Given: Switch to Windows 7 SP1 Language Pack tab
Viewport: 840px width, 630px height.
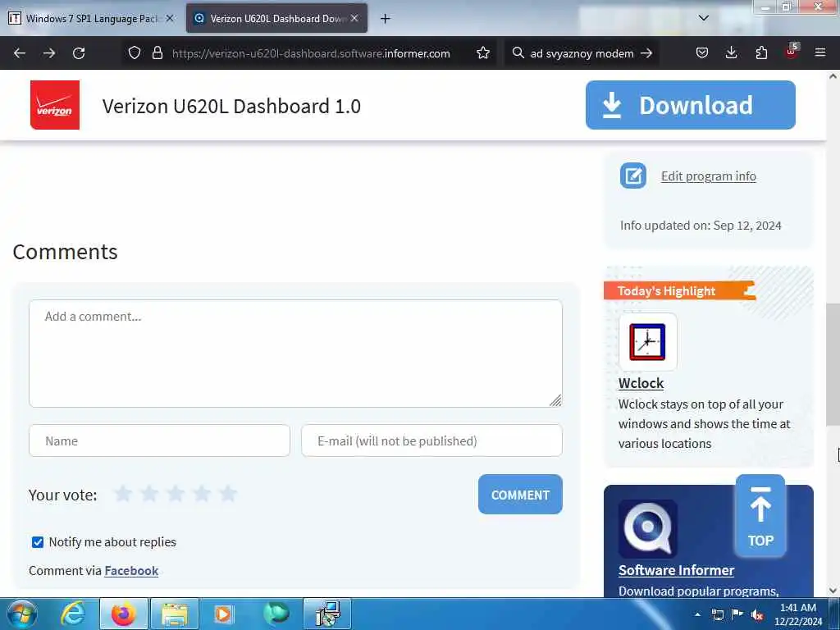Looking at the screenshot, I should (91, 19).
